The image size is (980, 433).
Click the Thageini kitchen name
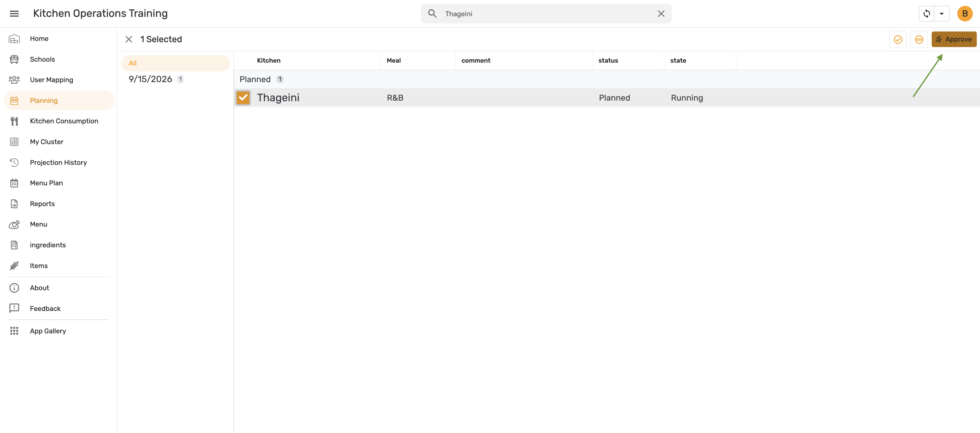[278, 98]
